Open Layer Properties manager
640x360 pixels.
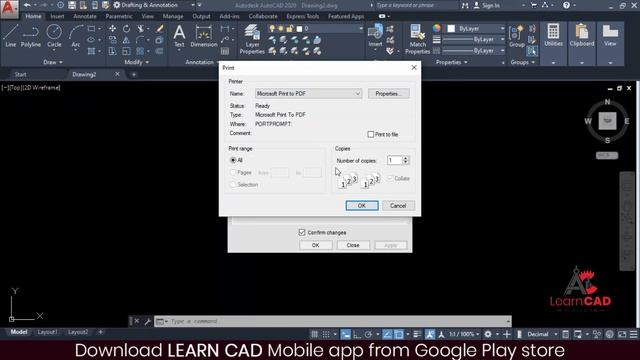[252, 39]
